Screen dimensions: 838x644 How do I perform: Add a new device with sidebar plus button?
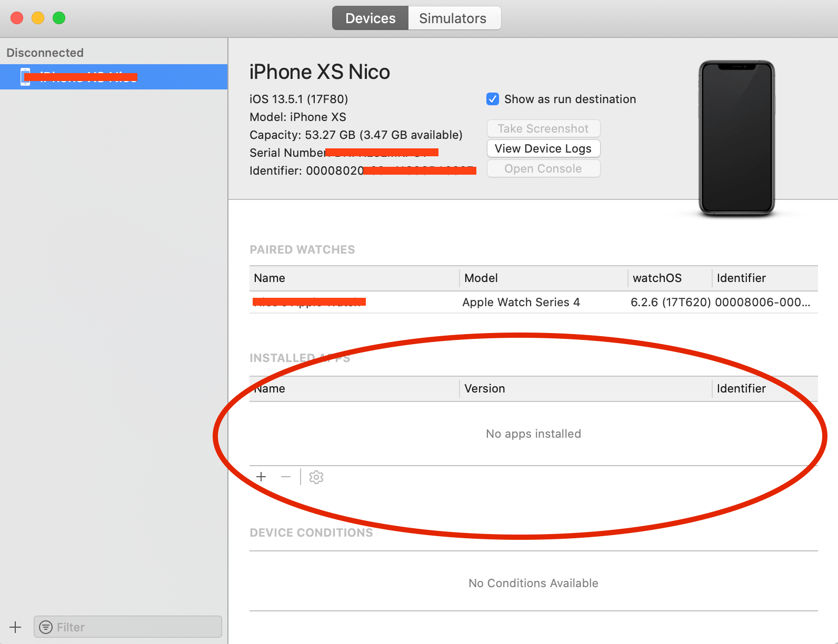click(x=15, y=627)
